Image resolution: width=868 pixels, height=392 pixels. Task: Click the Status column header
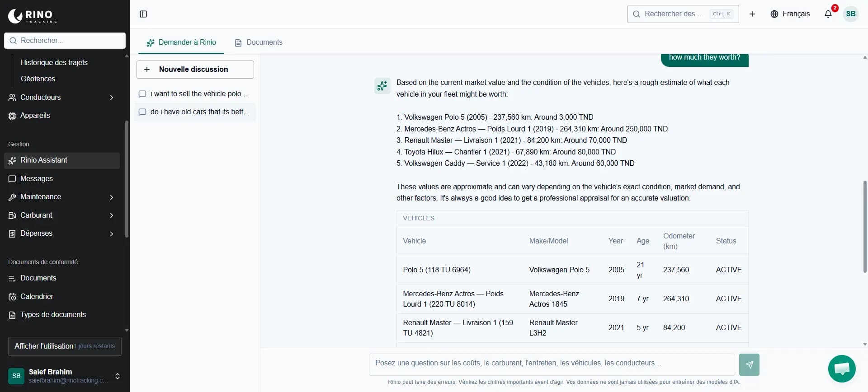coord(726,241)
